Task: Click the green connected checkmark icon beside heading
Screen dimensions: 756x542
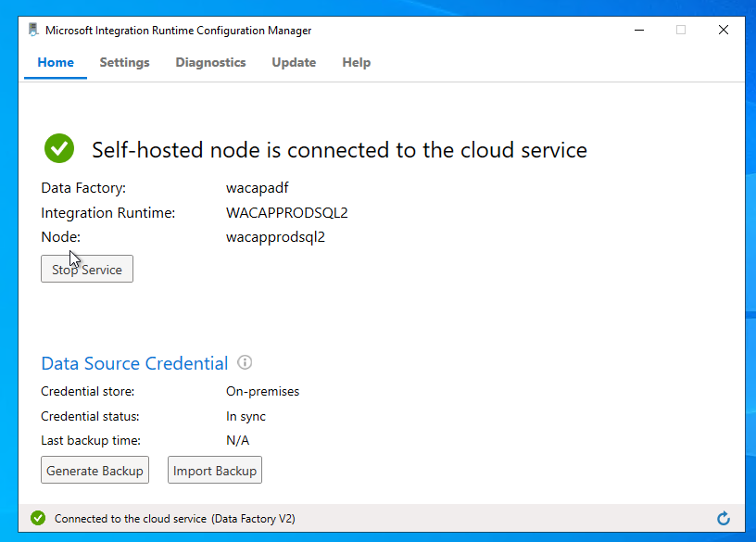Action: 59,148
